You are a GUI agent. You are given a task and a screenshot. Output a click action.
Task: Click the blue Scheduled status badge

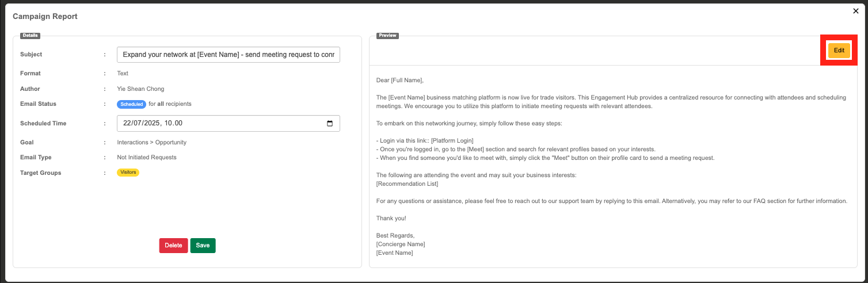click(131, 104)
